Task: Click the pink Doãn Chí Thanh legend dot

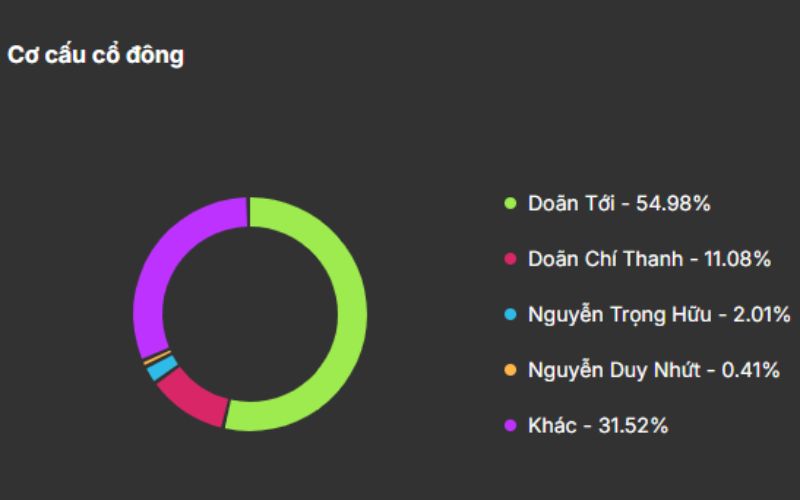Action: (x=510, y=259)
